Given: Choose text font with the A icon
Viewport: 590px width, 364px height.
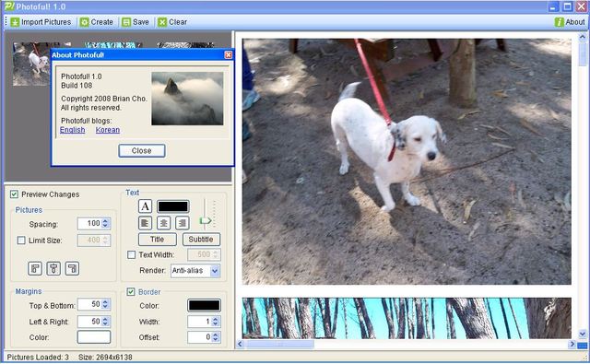Looking at the screenshot, I should pyautogui.click(x=146, y=206).
